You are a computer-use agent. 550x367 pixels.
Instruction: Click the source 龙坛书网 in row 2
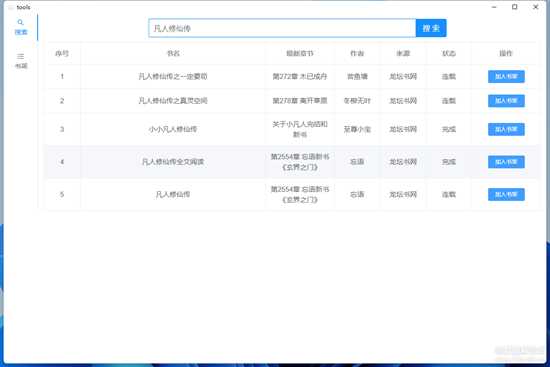(403, 101)
